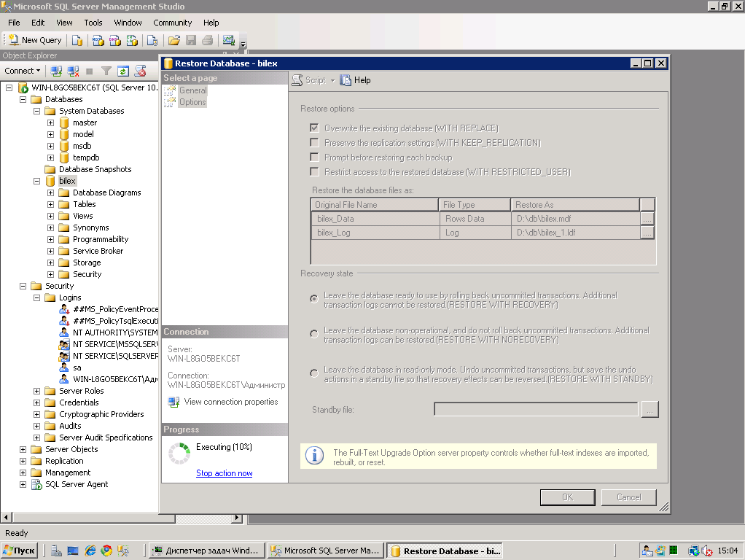This screenshot has height=560, width=745.
Task: Toggle Overwrite the existing database checkbox
Action: [x=314, y=128]
